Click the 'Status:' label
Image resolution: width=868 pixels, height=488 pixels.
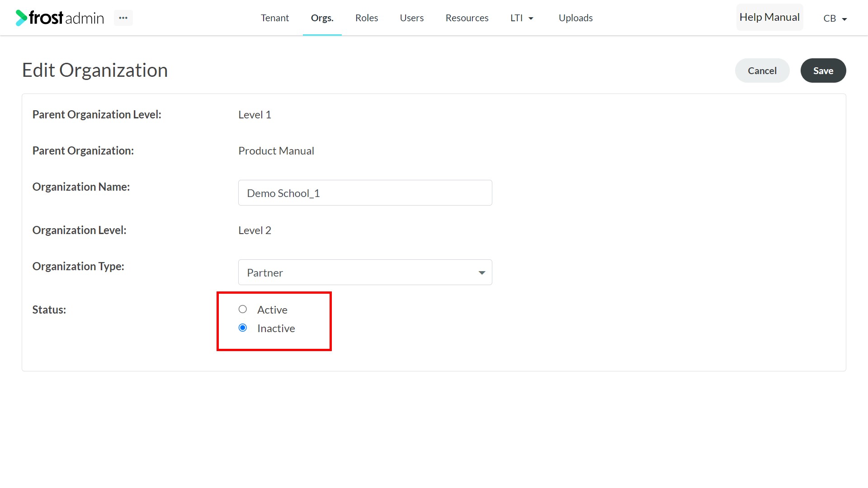(x=49, y=310)
